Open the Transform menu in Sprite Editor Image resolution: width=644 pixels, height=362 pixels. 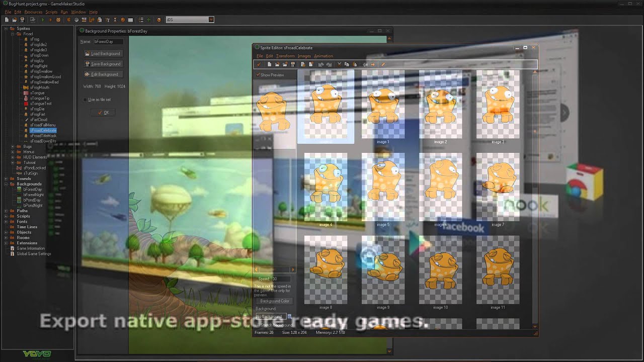285,56
